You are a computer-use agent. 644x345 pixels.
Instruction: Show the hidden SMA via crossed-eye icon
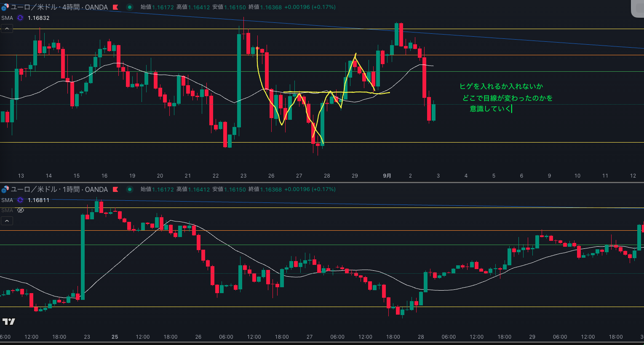[21, 210]
